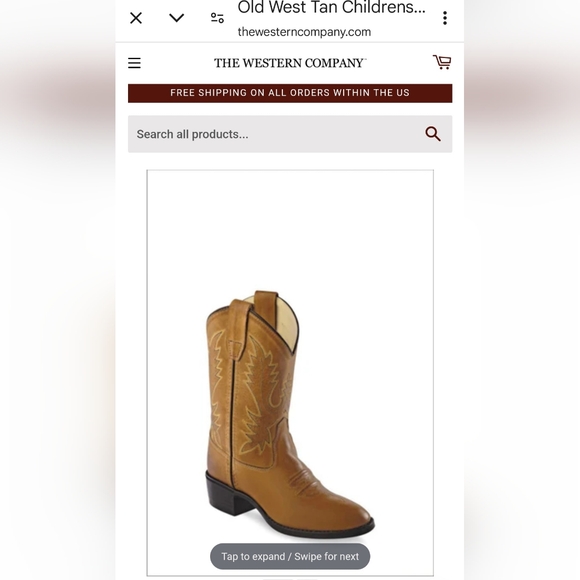Collapse the browser using the down chevron

click(x=176, y=17)
